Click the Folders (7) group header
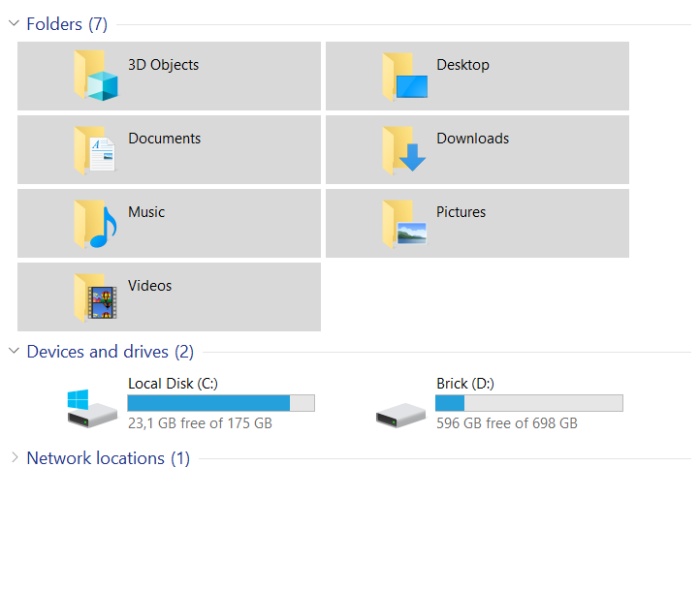Image resolution: width=700 pixels, height=592 pixels. point(67,24)
